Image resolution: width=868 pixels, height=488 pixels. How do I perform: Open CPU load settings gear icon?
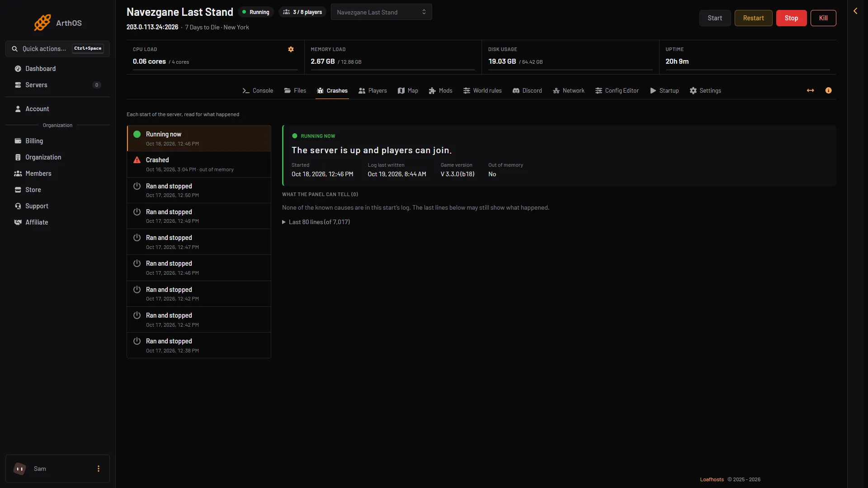pyautogui.click(x=291, y=49)
